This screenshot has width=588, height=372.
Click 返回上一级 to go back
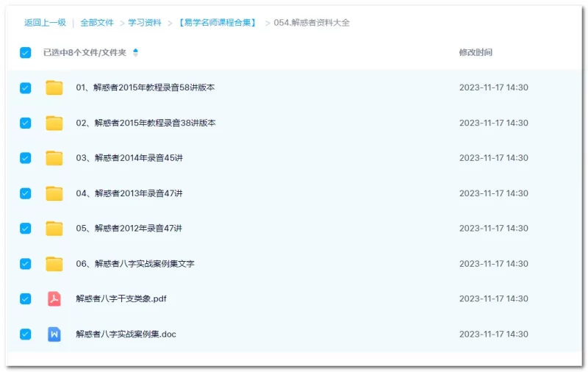tap(45, 23)
